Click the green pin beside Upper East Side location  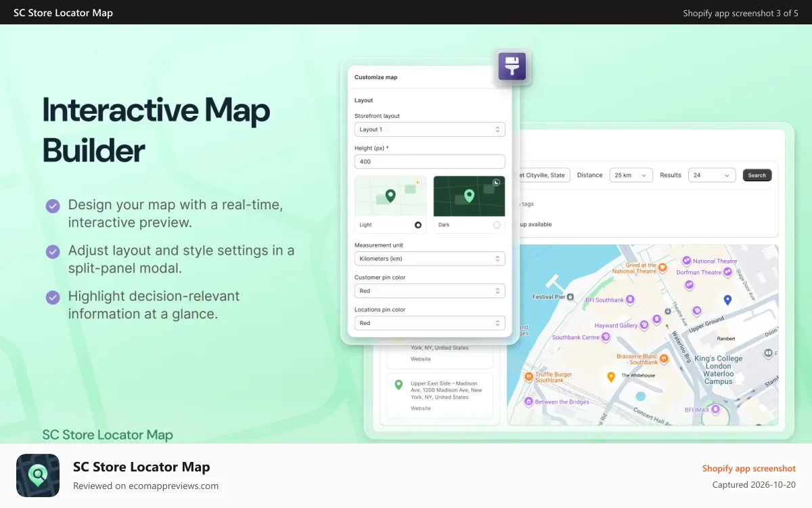click(x=399, y=385)
